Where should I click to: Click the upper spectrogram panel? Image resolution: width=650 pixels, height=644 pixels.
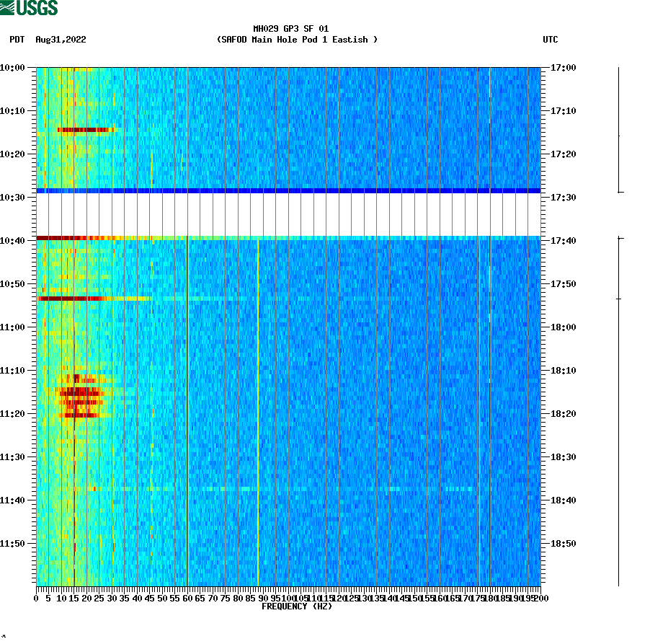288,123
